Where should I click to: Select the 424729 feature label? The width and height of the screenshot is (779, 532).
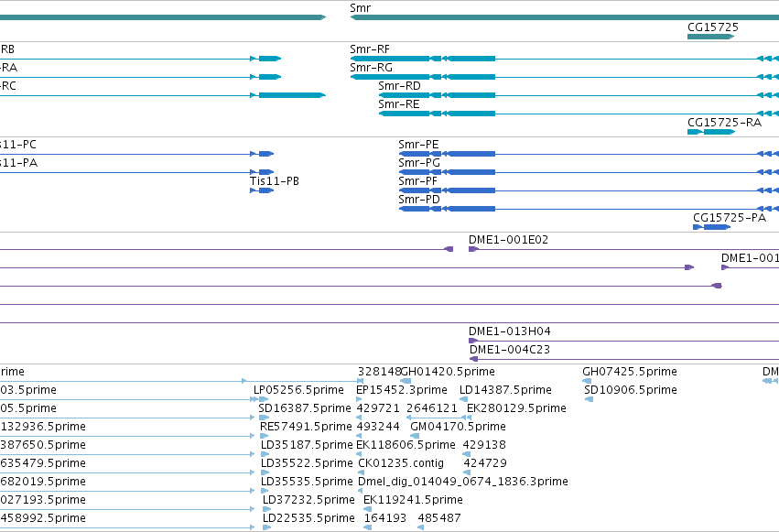click(485, 463)
